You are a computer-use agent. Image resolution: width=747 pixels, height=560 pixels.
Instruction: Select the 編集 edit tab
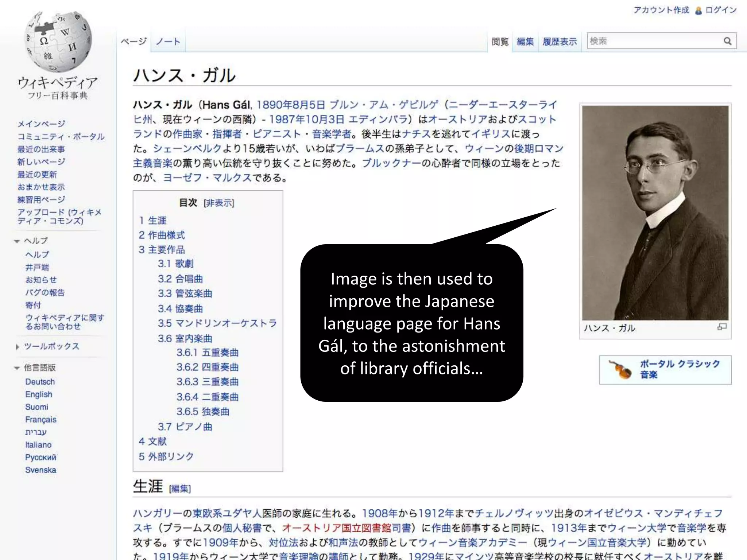click(525, 42)
